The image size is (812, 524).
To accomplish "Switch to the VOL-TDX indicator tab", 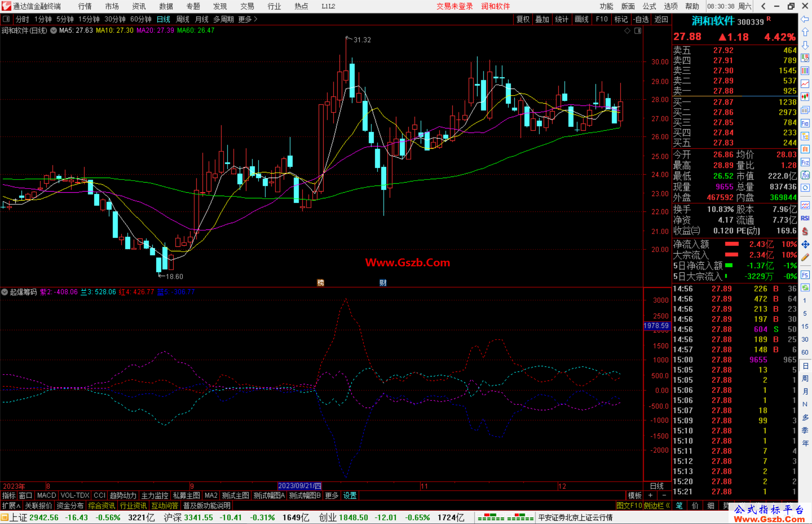I will tap(75, 495).
